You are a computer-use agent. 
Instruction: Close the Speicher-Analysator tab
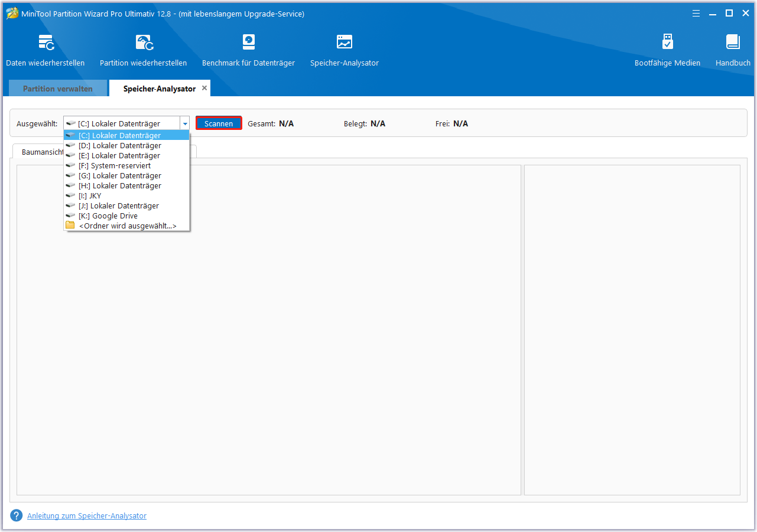point(204,88)
